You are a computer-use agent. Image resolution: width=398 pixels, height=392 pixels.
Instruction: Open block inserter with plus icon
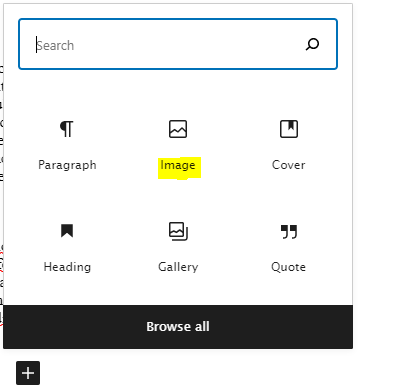(28, 373)
